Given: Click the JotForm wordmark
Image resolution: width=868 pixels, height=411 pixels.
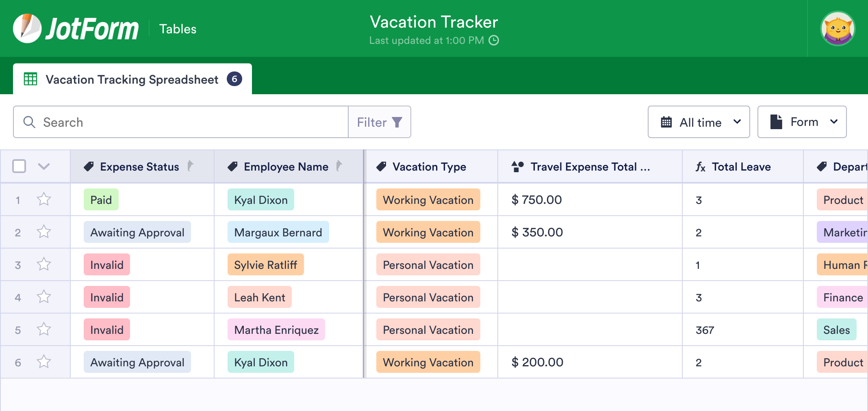Looking at the screenshot, I should [x=92, y=29].
